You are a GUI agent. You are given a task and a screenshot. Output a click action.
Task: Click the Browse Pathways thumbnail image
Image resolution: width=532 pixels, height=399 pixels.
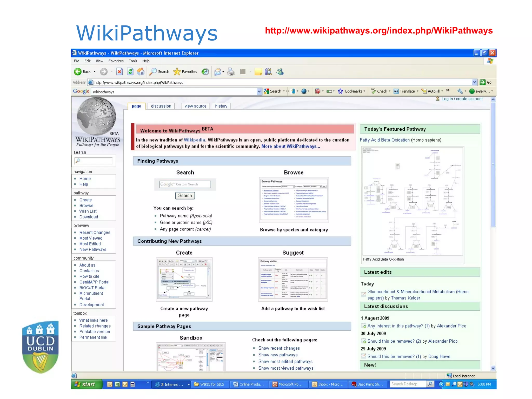coord(294,200)
